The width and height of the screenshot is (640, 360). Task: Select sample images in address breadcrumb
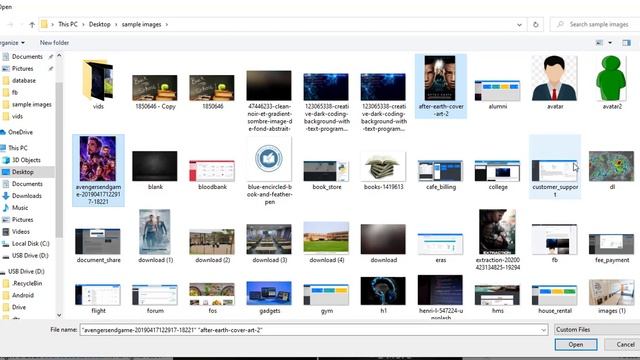[142, 24]
